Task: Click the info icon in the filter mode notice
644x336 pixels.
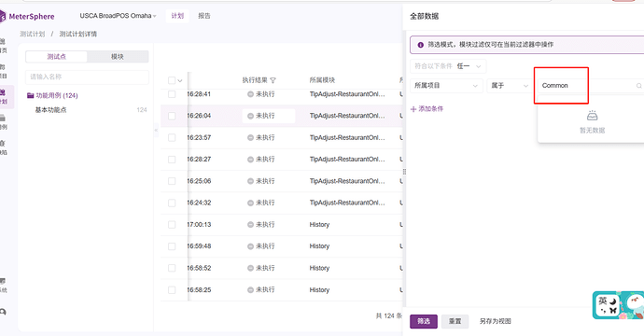Action: (421, 45)
